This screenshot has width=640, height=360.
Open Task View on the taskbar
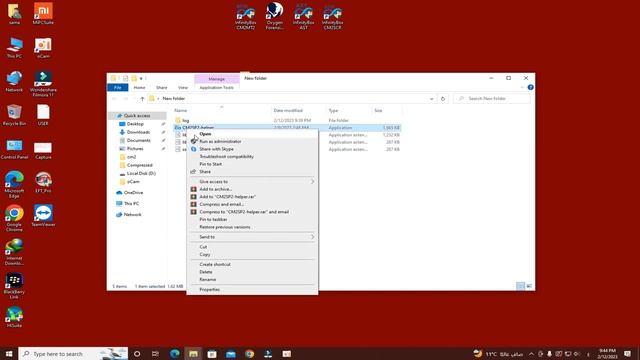coord(156,354)
